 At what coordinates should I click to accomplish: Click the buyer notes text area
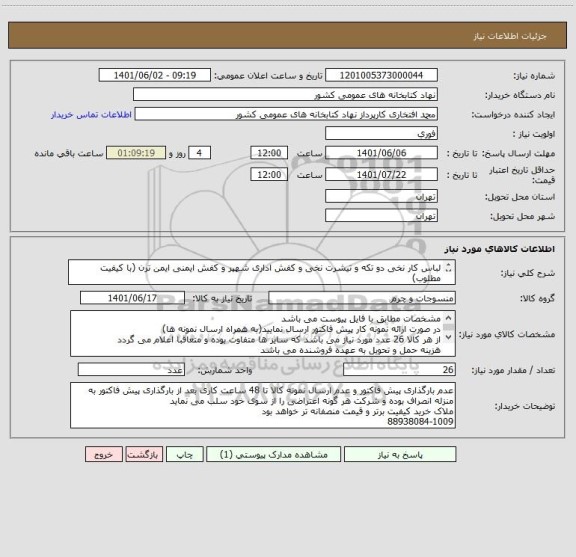[263, 405]
